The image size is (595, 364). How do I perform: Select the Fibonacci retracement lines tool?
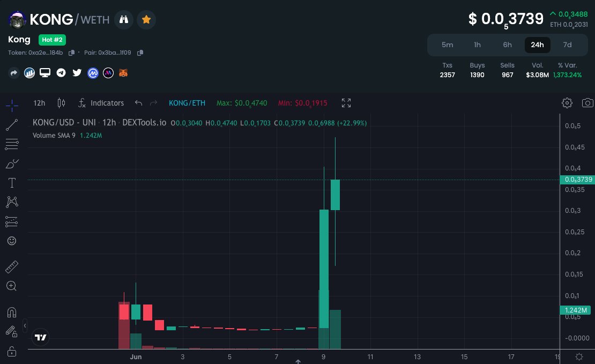pos(12,144)
